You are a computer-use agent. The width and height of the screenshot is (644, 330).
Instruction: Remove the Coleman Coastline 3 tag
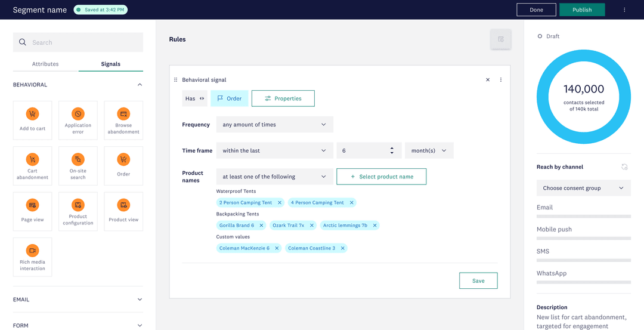coord(342,248)
